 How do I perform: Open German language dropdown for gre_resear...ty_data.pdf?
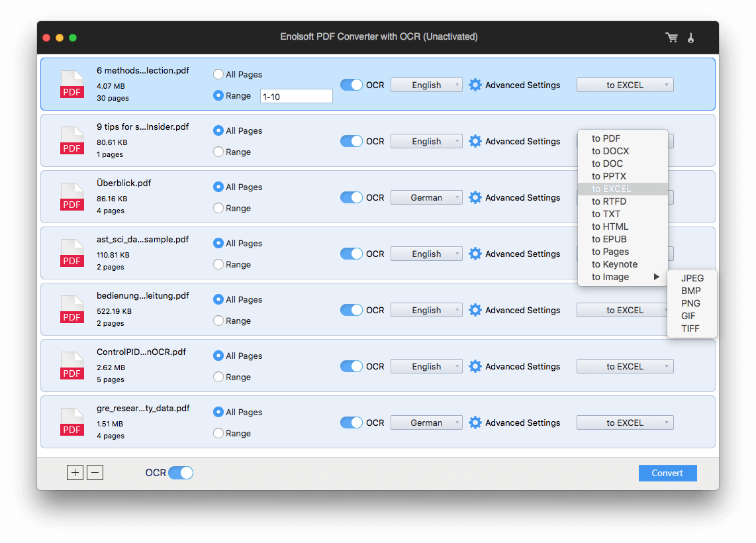pos(426,422)
